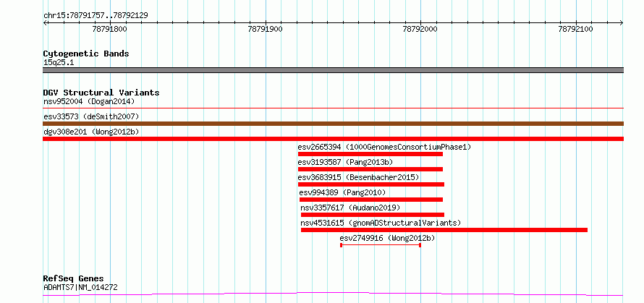The width and height of the screenshot is (644, 303).
Task: Click esv994389 (Pang2010) variant label
Action: (x=342, y=192)
